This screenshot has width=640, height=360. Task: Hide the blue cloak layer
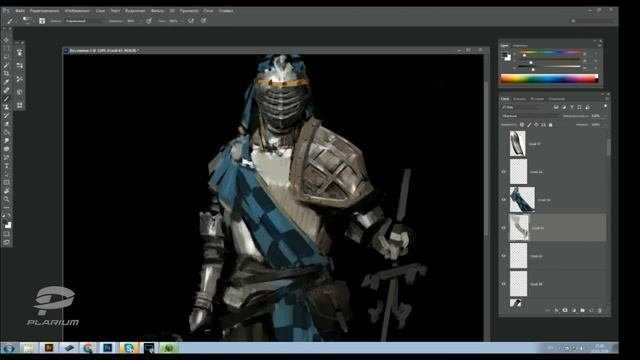(504, 200)
